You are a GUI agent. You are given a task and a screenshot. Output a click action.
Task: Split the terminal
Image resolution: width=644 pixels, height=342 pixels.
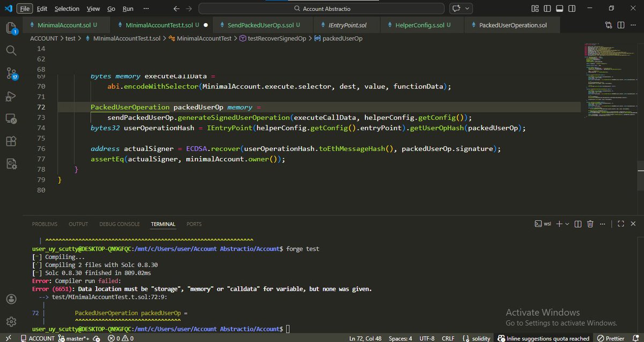(x=579, y=224)
